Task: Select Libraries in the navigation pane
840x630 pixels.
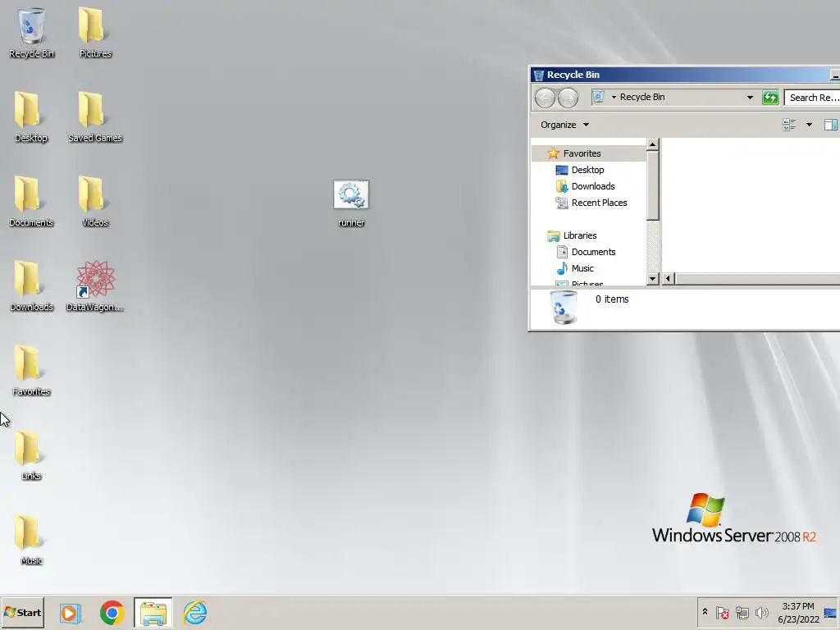Action: [x=580, y=235]
